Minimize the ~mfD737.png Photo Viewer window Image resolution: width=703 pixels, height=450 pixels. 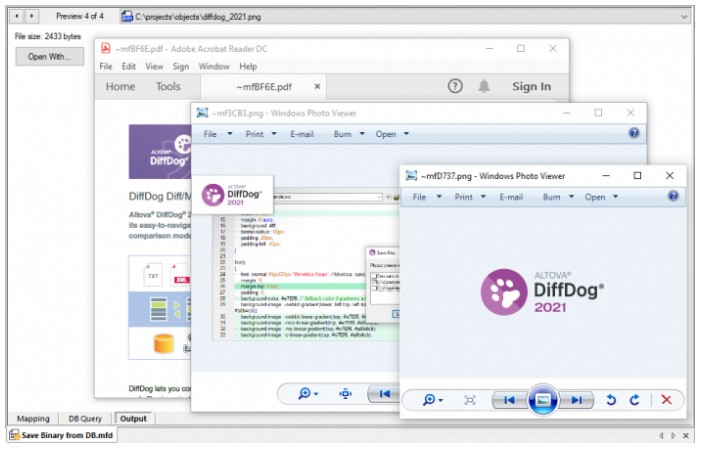(606, 176)
